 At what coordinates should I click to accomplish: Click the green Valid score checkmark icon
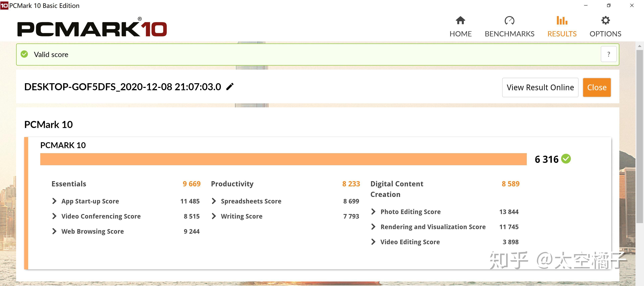[x=24, y=54]
